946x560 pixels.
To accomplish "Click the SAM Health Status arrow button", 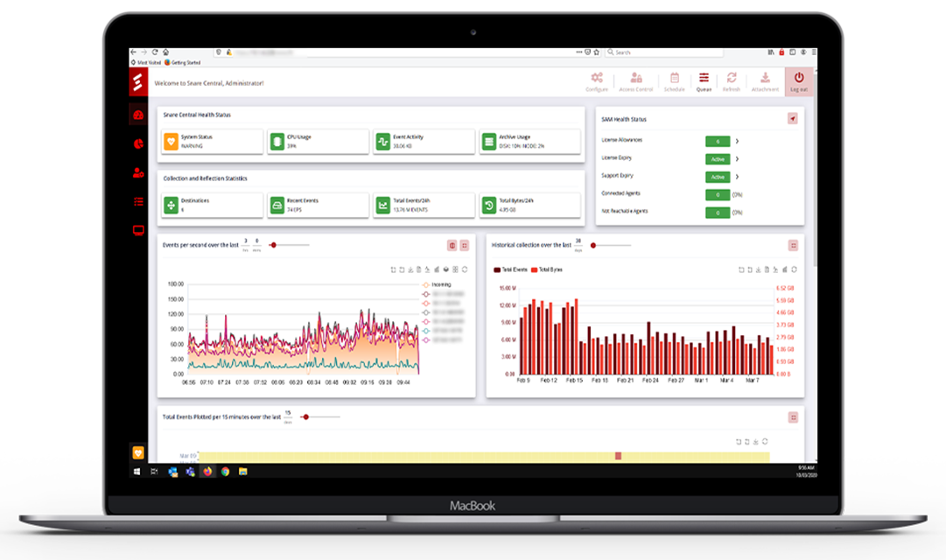I will click(x=792, y=119).
